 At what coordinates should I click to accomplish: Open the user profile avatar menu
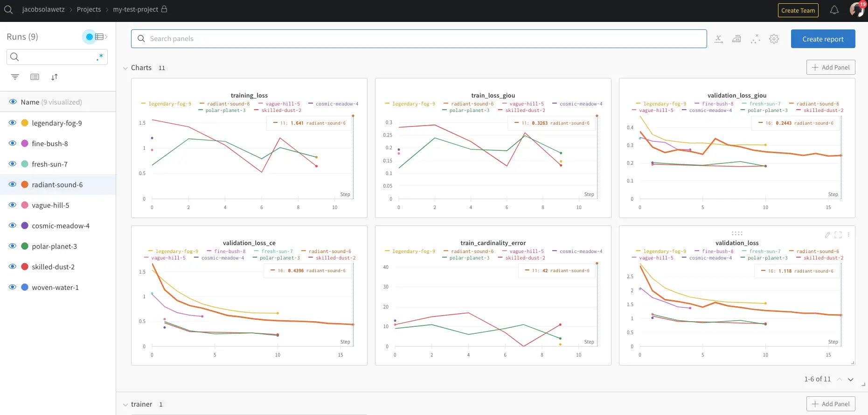857,9
